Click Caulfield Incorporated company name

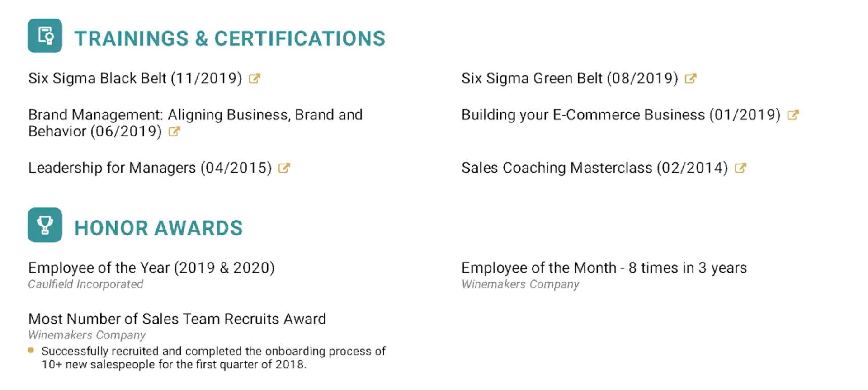click(85, 284)
